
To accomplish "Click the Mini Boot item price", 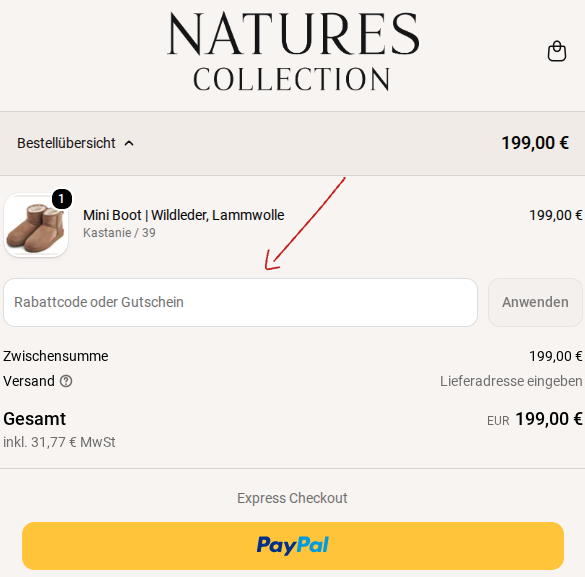I will [x=556, y=215].
